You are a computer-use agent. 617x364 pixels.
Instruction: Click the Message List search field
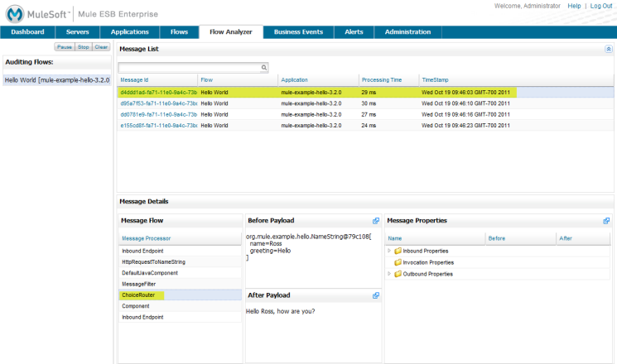click(x=189, y=68)
